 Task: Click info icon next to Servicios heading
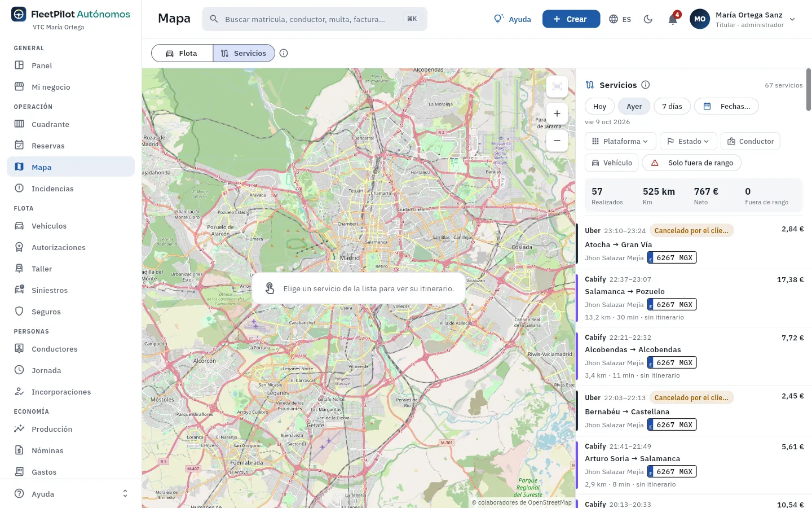(x=646, y=85)
